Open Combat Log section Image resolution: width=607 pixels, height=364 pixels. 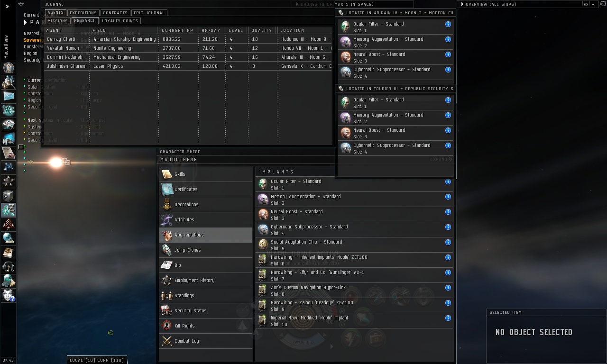pyautogui.click(x=206, y=341)
